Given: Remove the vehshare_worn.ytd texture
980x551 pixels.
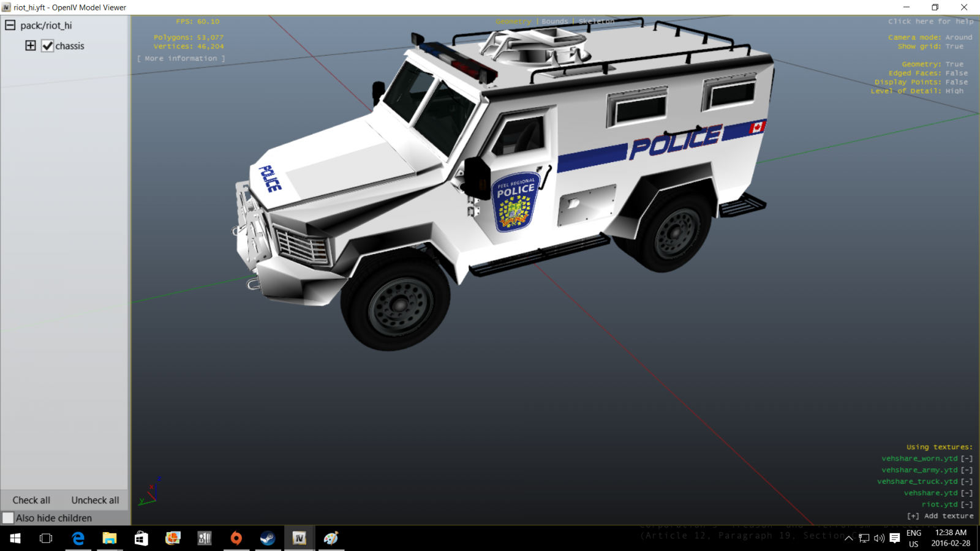Looking at the screenshot, I should pos(967,459).
